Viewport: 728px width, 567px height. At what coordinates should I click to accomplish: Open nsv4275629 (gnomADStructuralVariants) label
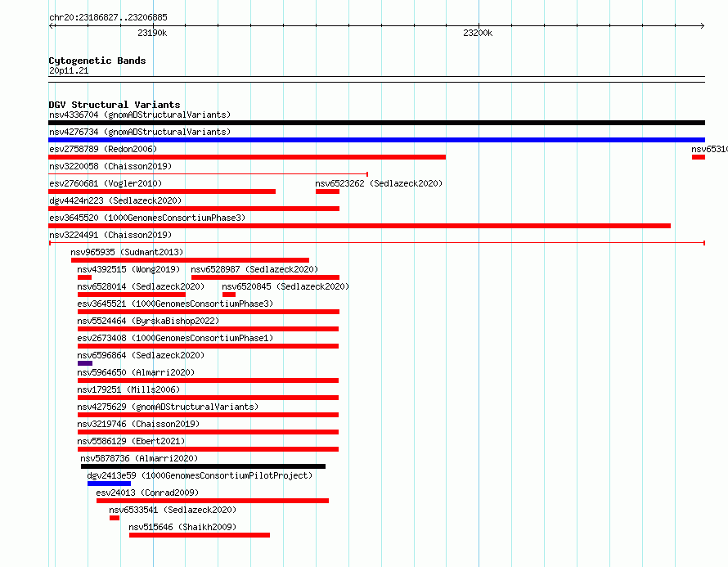[168, 407]
